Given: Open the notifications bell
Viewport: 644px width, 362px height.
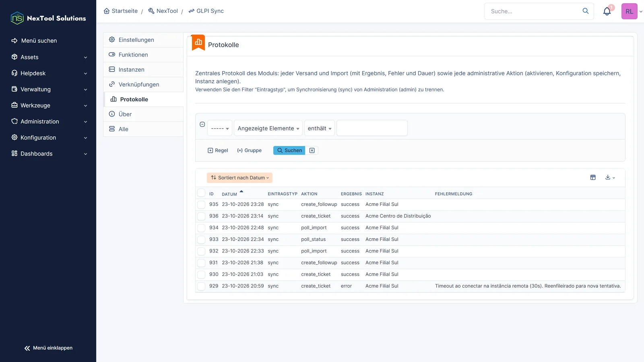Looking at the screenshot, I should 607,11.
